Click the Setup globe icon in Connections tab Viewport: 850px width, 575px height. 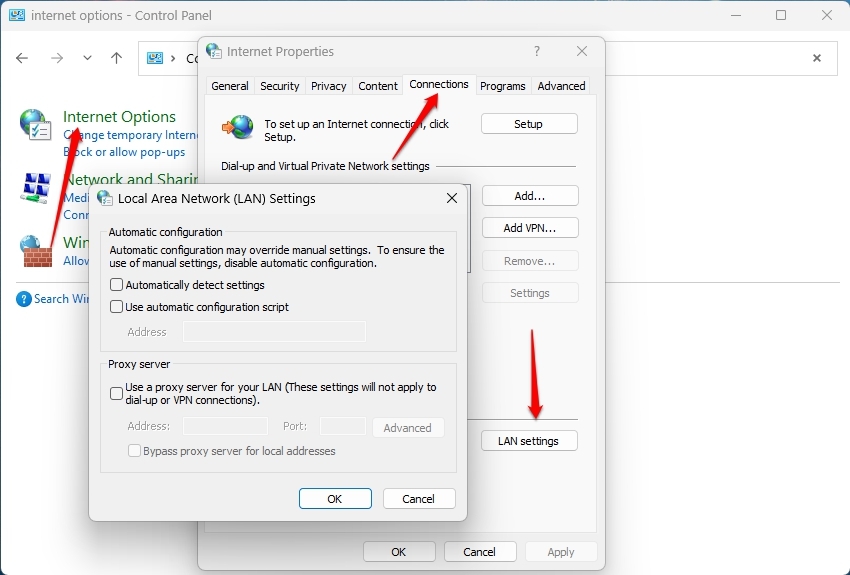click(x=238, y=127)
